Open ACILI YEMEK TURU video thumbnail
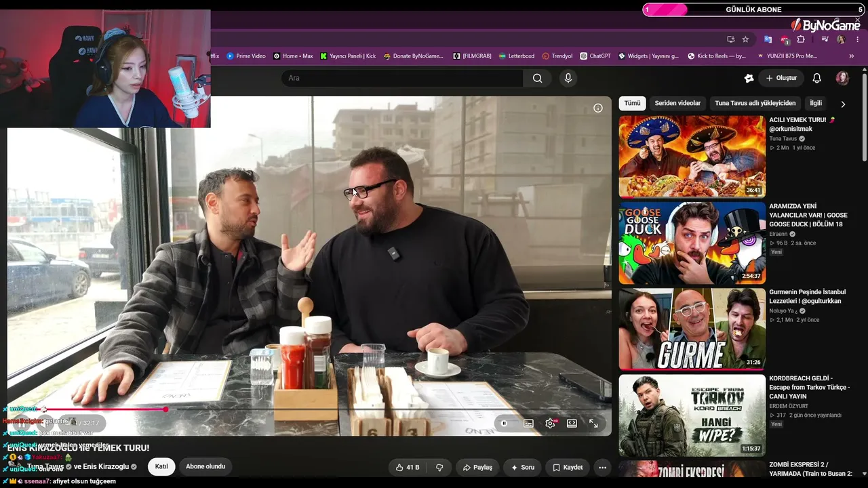This screenshot has width=868, height=488. [692, 157]
